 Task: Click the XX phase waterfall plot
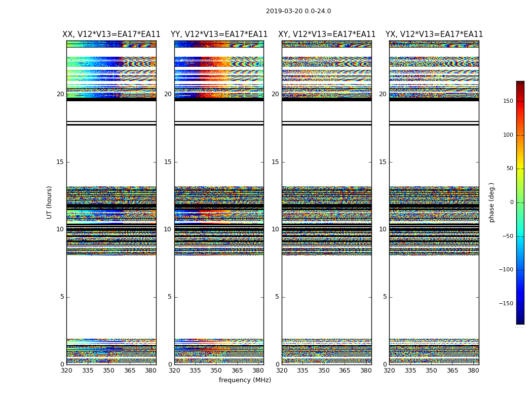pyautogui.click(x=111, y=202)
